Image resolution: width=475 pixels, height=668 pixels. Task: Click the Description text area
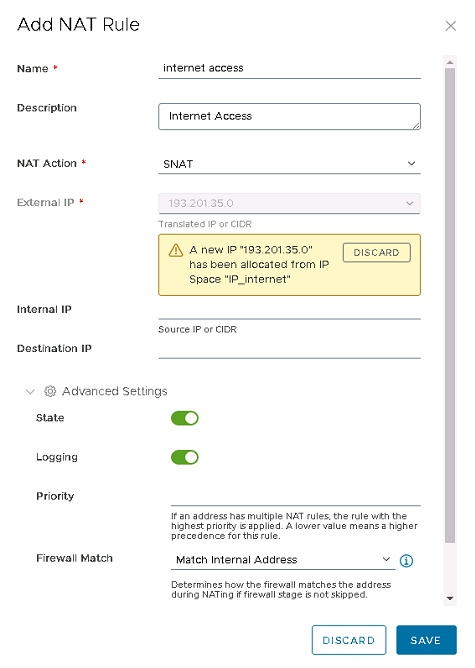289,116
